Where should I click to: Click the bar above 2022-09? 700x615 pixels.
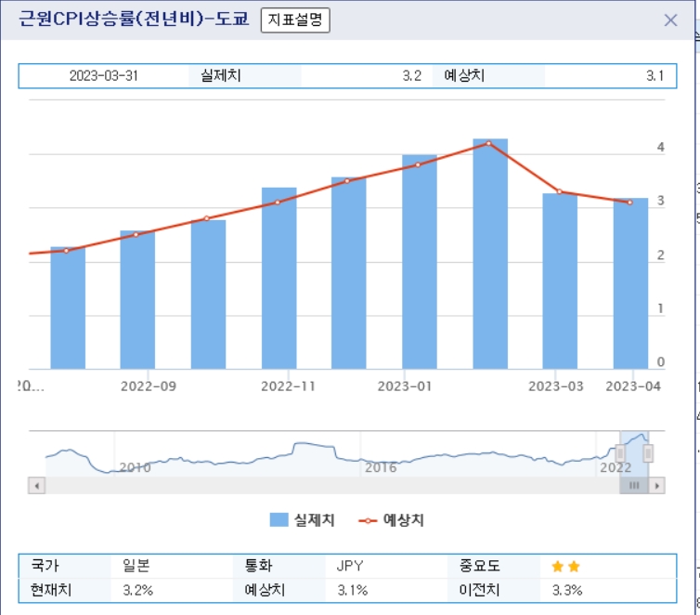tap(137, 300)
